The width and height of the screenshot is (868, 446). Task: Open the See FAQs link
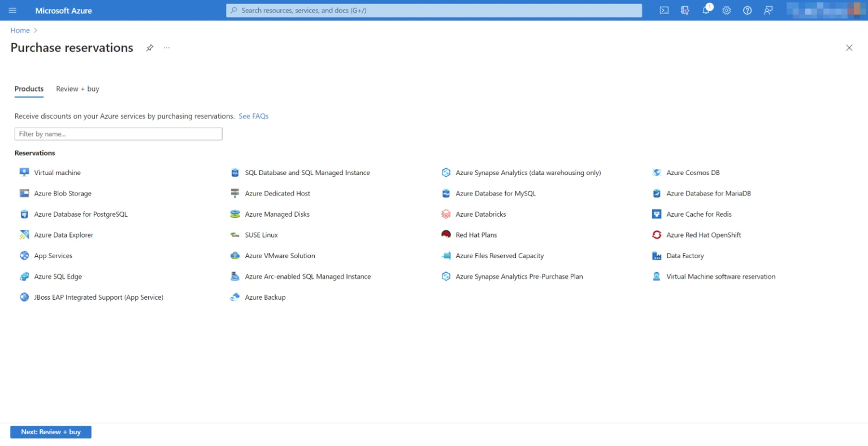point(254,116)
